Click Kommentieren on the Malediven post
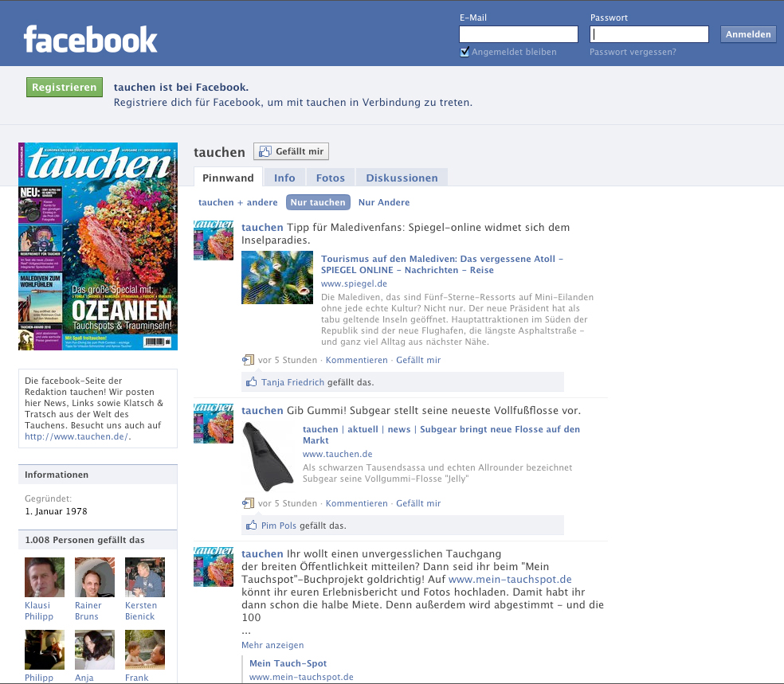Viewport: 784px width, 684px height. tap(356, 360)
